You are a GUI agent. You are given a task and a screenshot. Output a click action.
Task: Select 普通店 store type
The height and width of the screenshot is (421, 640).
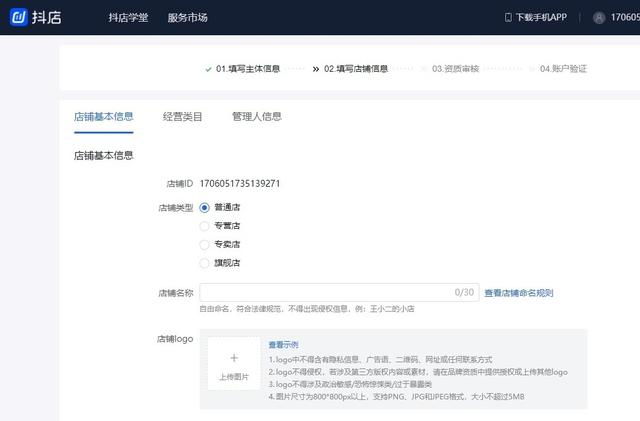205,207
